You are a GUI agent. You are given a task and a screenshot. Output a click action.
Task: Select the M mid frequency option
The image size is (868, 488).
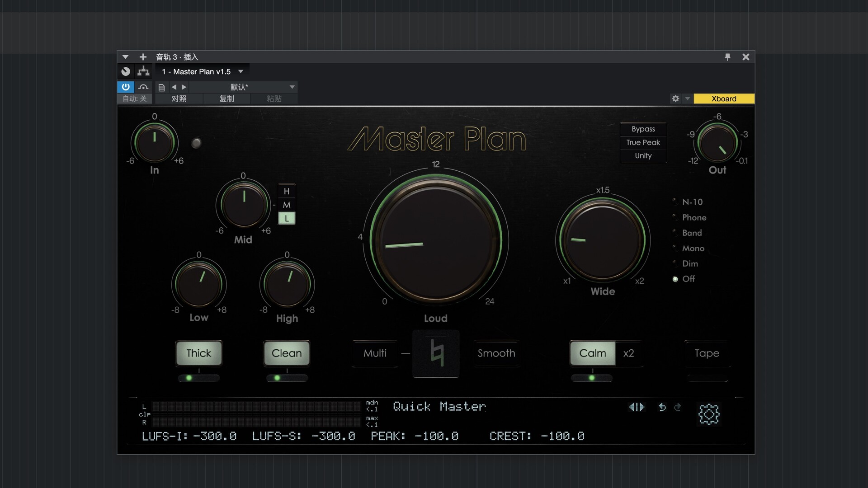(x=287, y=205)
